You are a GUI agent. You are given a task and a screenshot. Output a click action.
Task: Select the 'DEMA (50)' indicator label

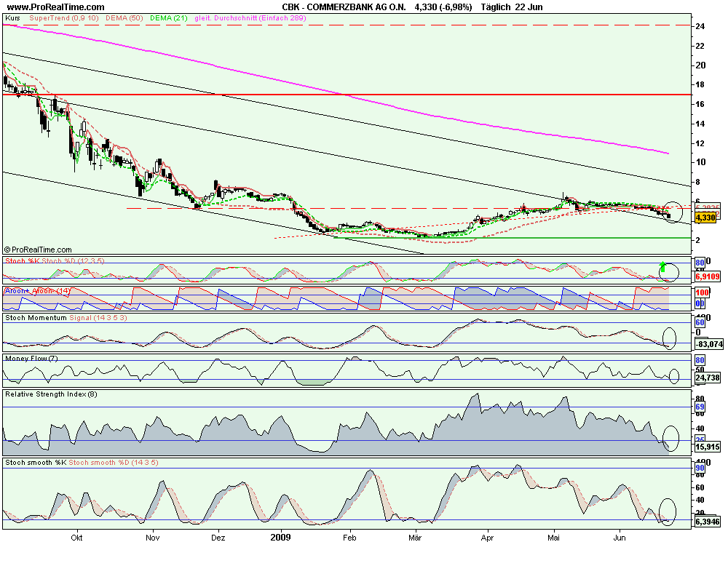tap(124, 18)
